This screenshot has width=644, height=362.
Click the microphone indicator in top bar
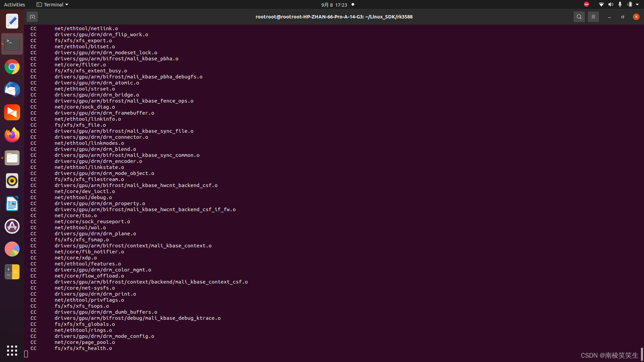pos(620,5)
